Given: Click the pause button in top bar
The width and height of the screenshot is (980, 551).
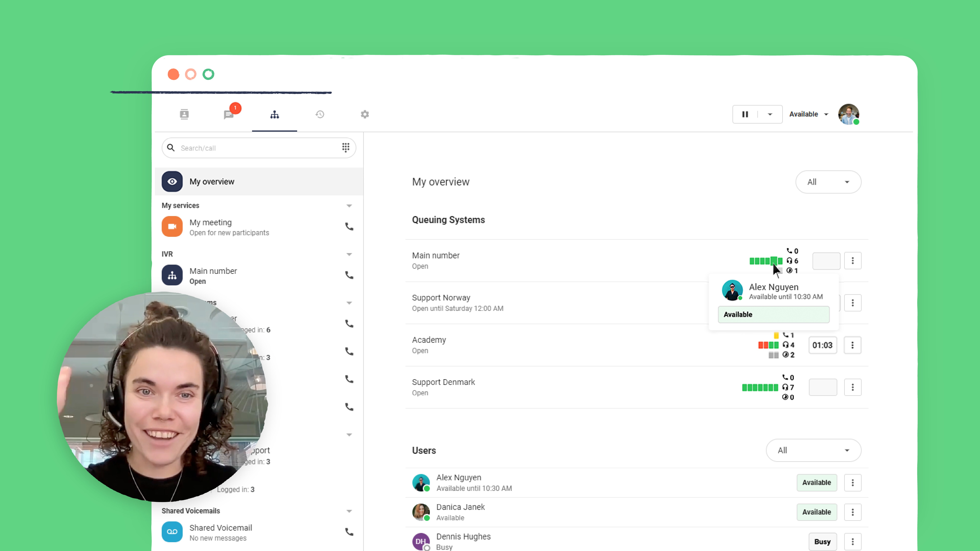Looking at the screenshot, I should click(745, 114).
